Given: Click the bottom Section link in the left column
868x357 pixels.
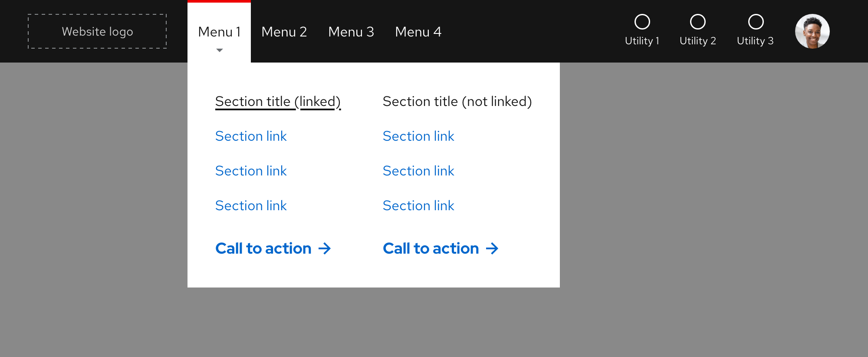Looking at the screenshot, I should pyautogui.click(x=251, y=205).
